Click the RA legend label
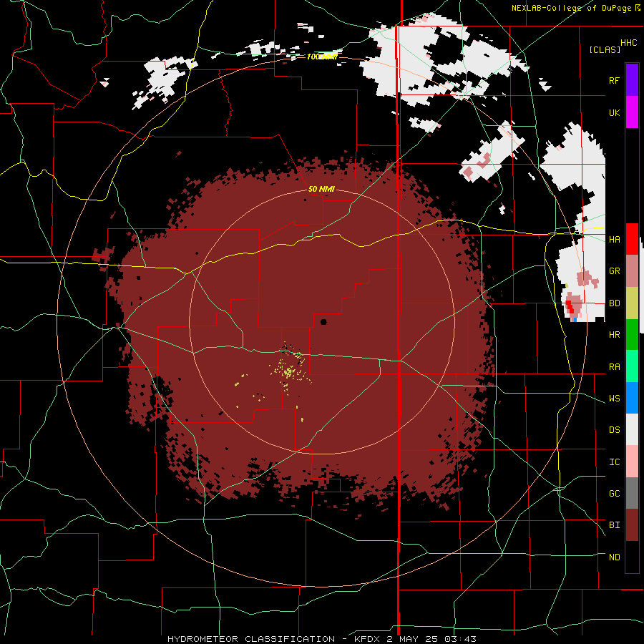 point(614,367)
